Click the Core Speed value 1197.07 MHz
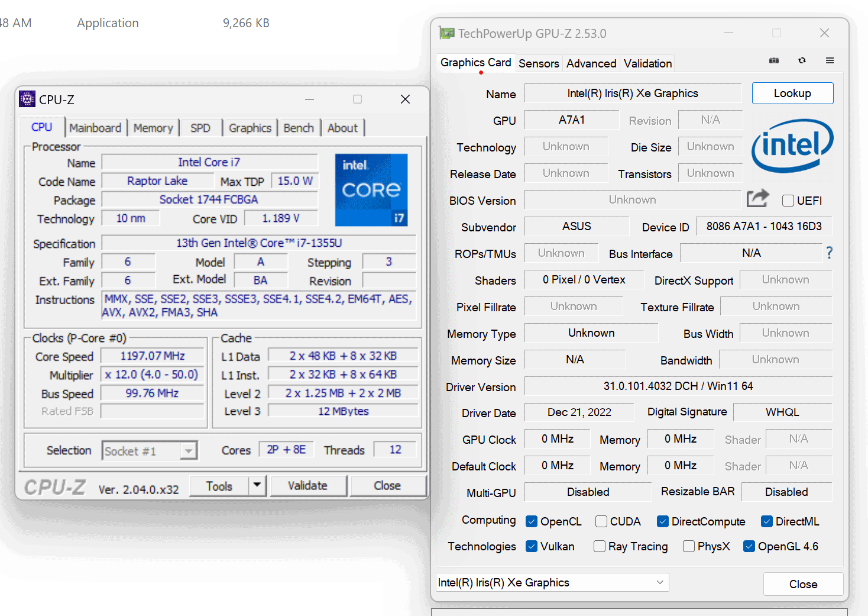The width and height of the screenshot is (868, 616). pos(153,356)
